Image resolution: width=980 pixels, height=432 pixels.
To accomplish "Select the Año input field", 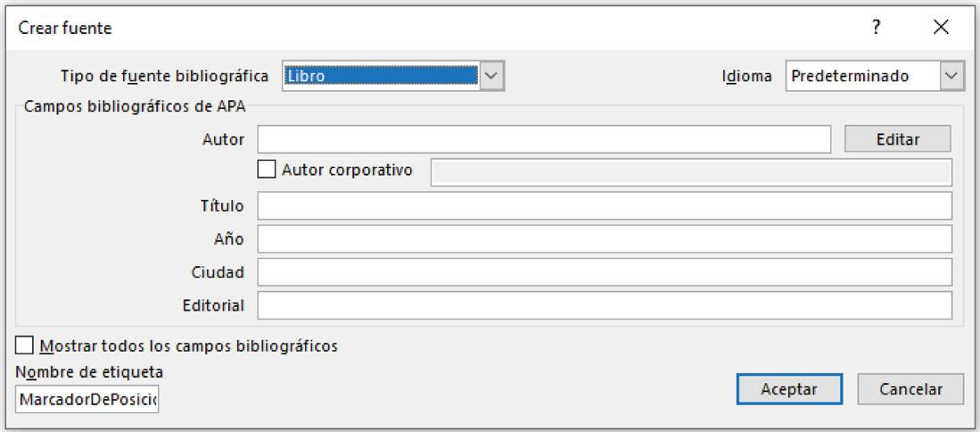I will tap(605, 239).
